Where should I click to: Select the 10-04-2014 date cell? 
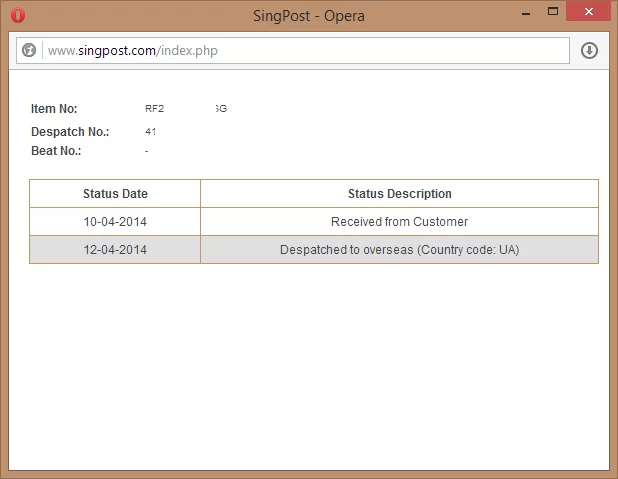[115, 222]
